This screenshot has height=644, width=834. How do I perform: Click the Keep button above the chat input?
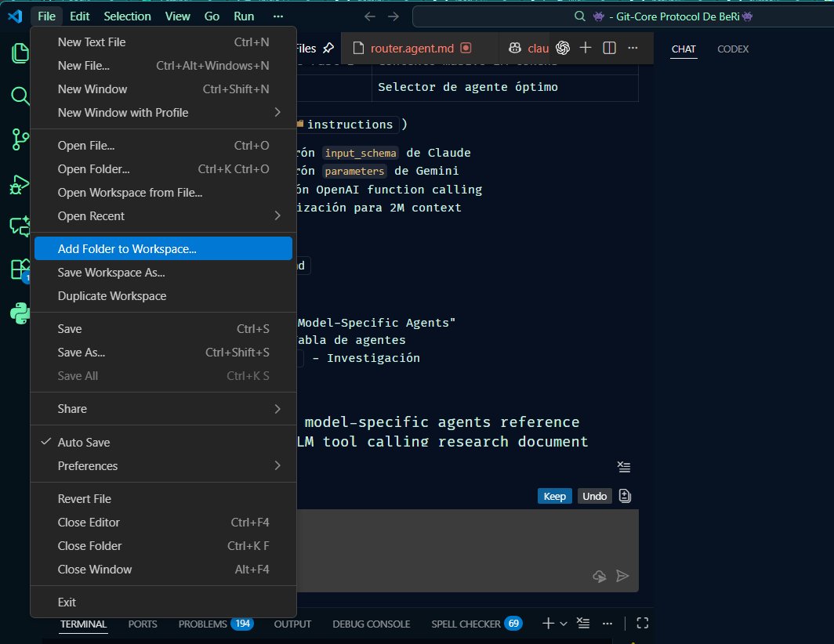pos(554,496)
